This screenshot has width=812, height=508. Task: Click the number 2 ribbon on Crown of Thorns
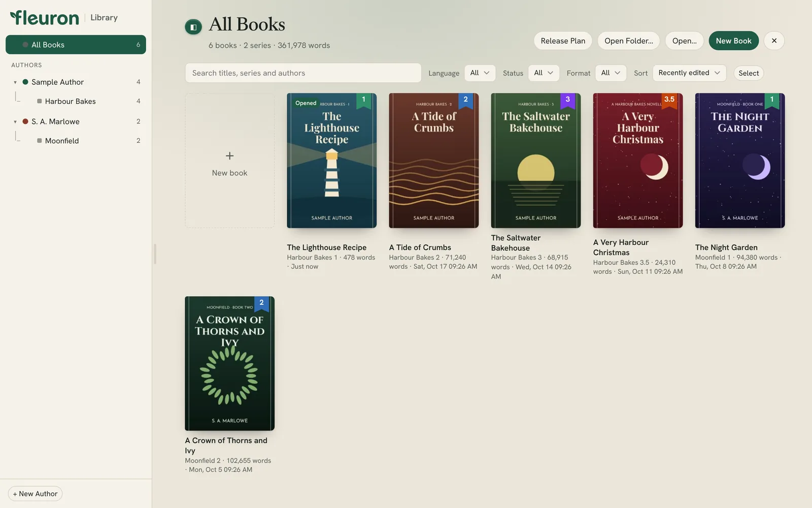click(x=261, y=303)
